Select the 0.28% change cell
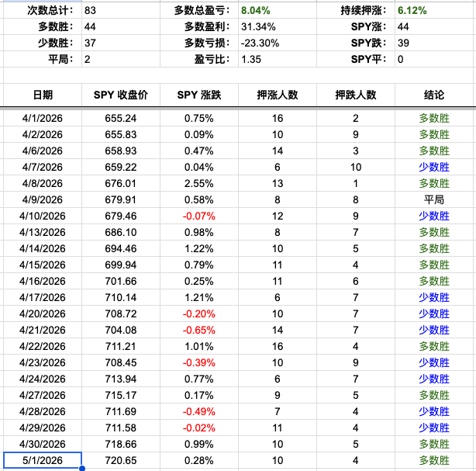 point(199,460)
